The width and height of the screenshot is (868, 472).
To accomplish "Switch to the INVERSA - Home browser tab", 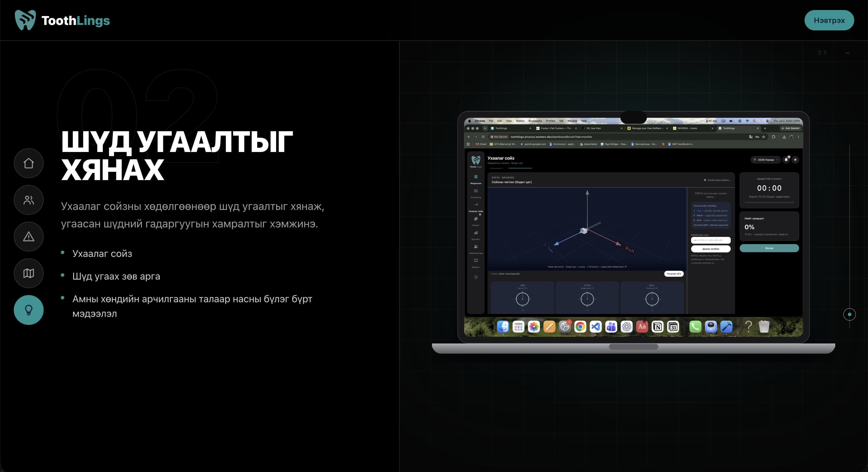I will click(x=693, y=128).
